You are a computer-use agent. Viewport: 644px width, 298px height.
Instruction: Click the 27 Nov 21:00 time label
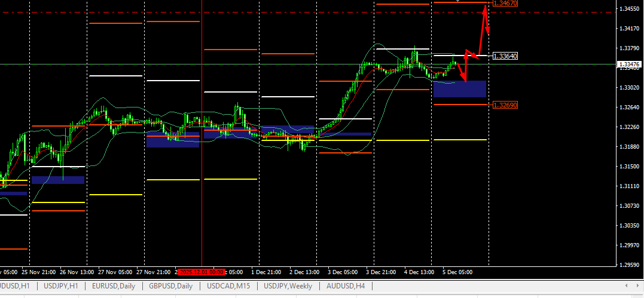click(153, 272)
